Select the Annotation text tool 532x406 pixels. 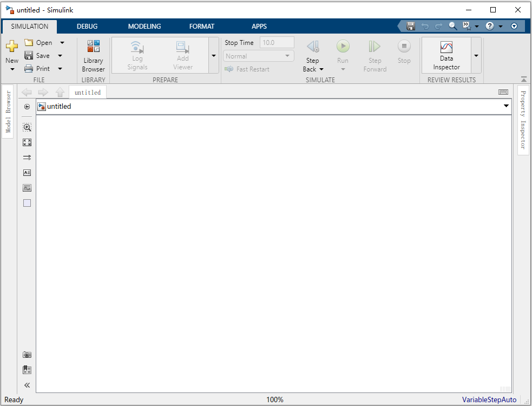point(27,173)
